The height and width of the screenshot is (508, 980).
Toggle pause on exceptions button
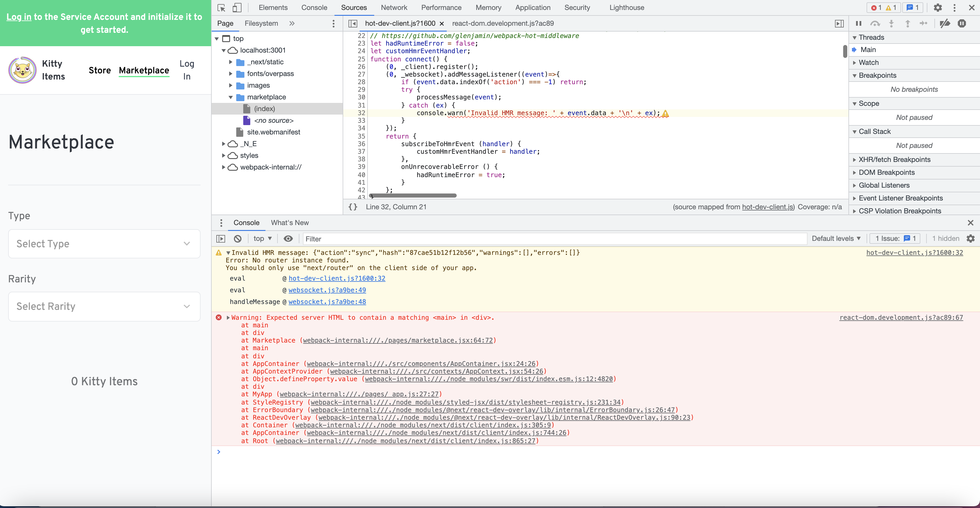(962, 24)
